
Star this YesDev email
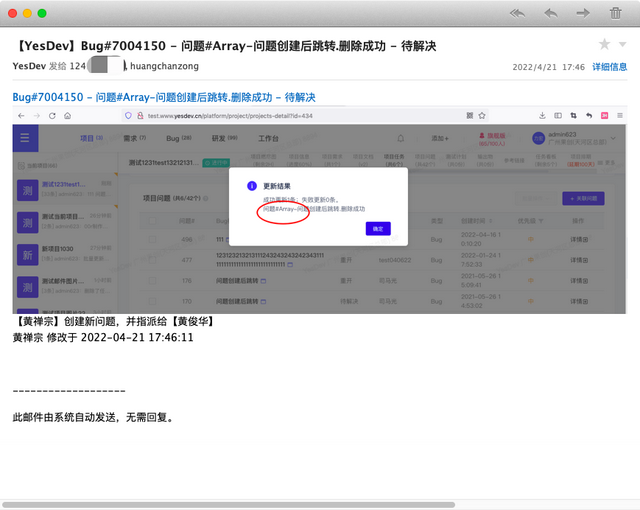click(x=604, y=44)
